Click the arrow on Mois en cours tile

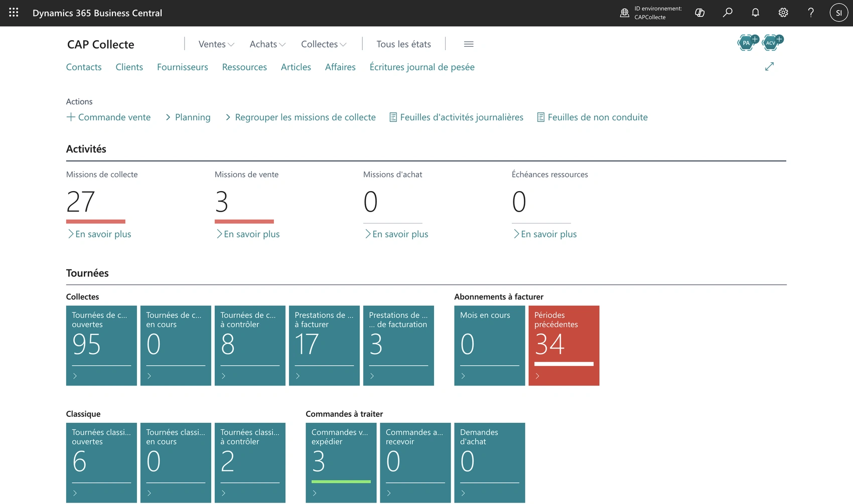tap(463, 376)
